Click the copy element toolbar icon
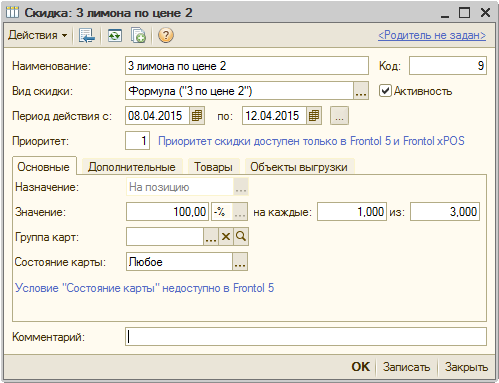 tap(138, 35)
